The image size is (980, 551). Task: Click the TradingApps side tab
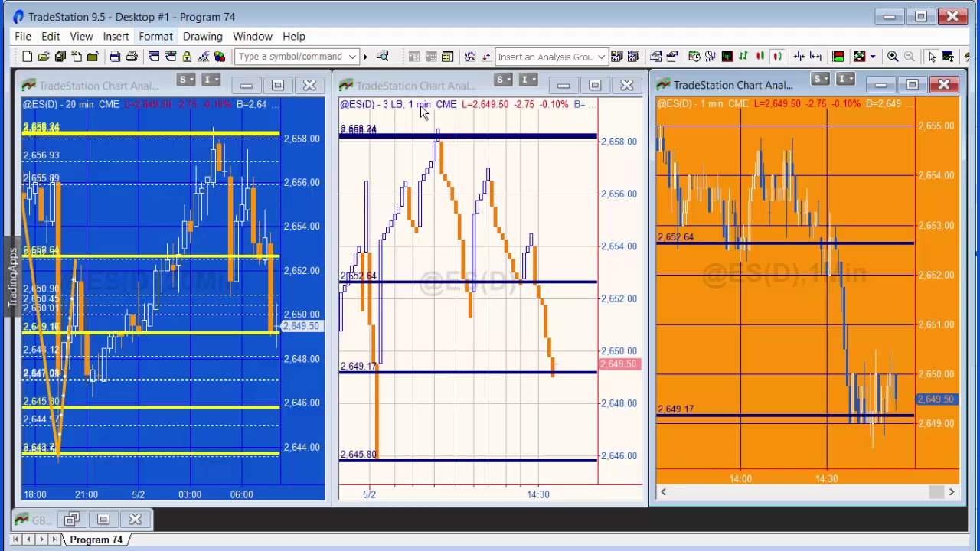(13, 277)
